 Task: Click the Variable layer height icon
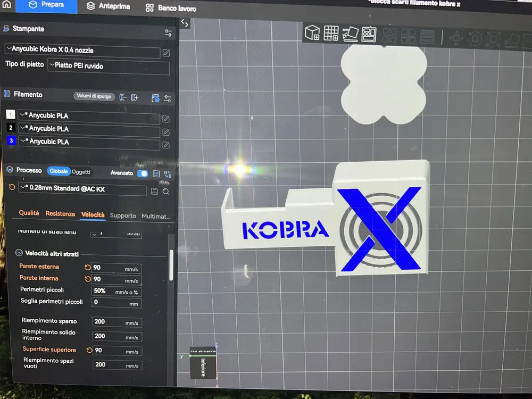(427, 37)
